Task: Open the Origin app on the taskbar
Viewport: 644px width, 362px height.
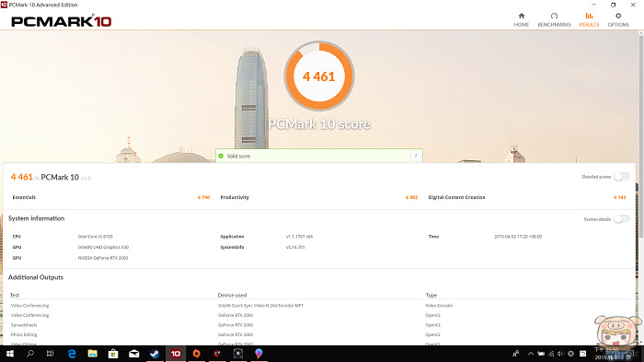Action: 196,354
